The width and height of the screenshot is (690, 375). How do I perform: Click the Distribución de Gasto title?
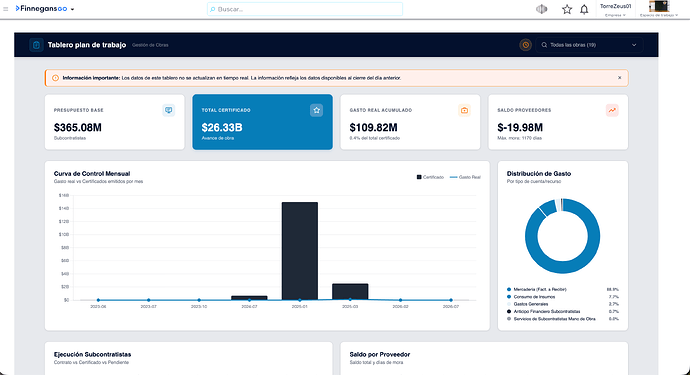point(539,173)
